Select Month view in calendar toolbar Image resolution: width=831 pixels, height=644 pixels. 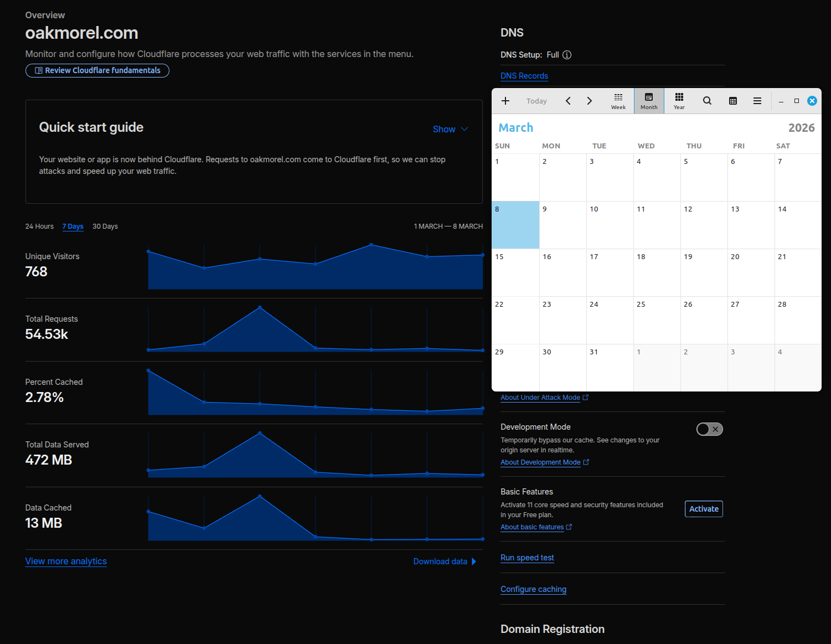(649, 101)
